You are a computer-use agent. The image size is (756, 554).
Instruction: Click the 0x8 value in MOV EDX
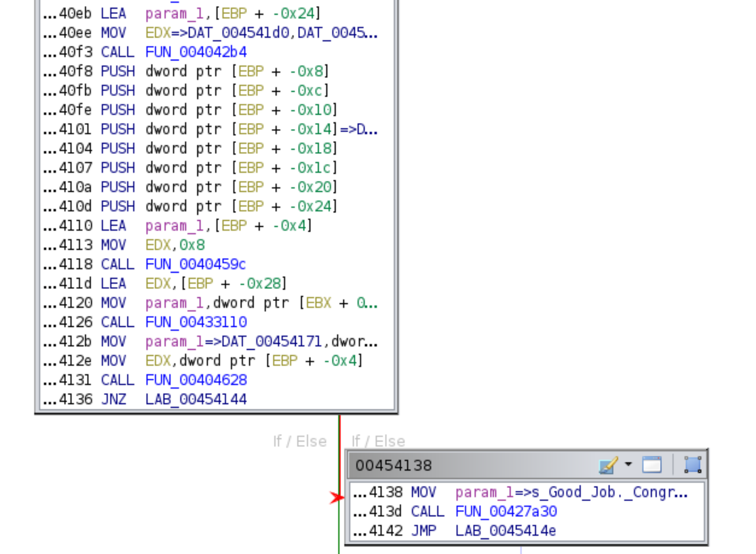(192, 245)
